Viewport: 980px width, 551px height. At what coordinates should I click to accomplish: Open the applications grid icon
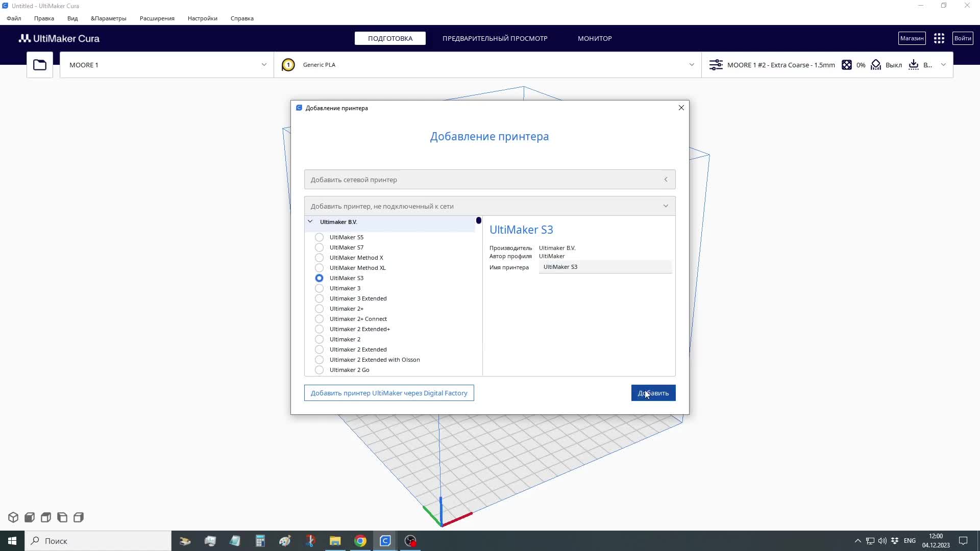(x=939, y=38)
